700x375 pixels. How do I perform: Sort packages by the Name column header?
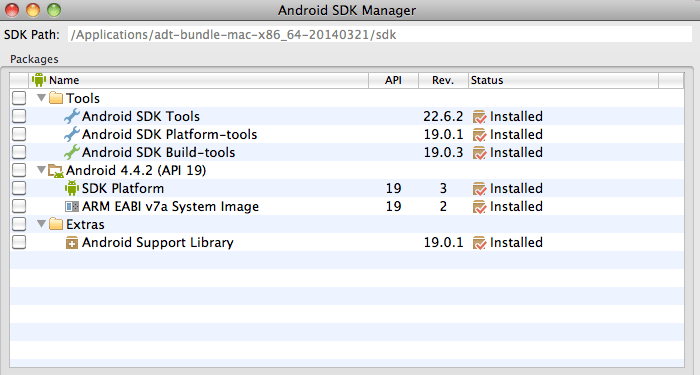pos(199,80)
